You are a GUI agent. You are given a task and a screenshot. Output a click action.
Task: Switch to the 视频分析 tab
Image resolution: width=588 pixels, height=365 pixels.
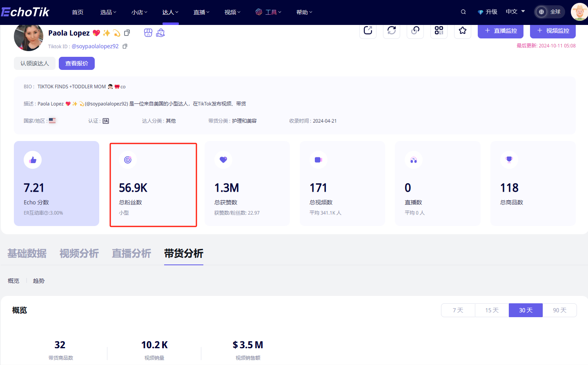point(79,253)
